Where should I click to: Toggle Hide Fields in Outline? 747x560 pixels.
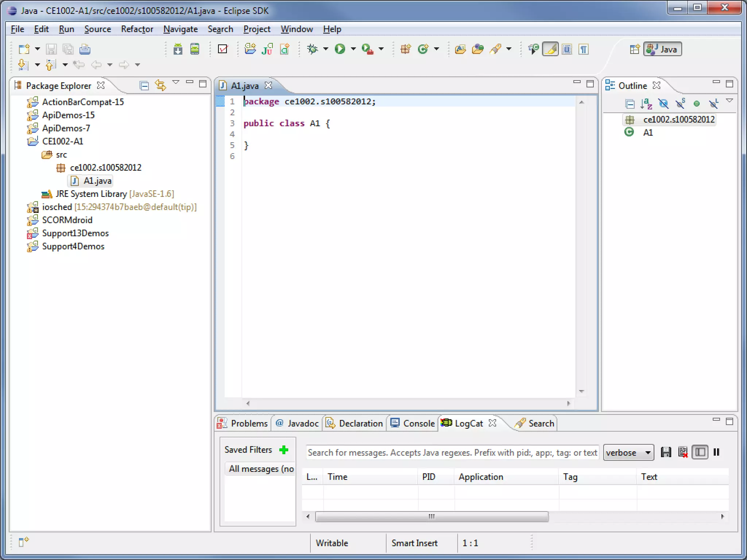click(663, 104)
